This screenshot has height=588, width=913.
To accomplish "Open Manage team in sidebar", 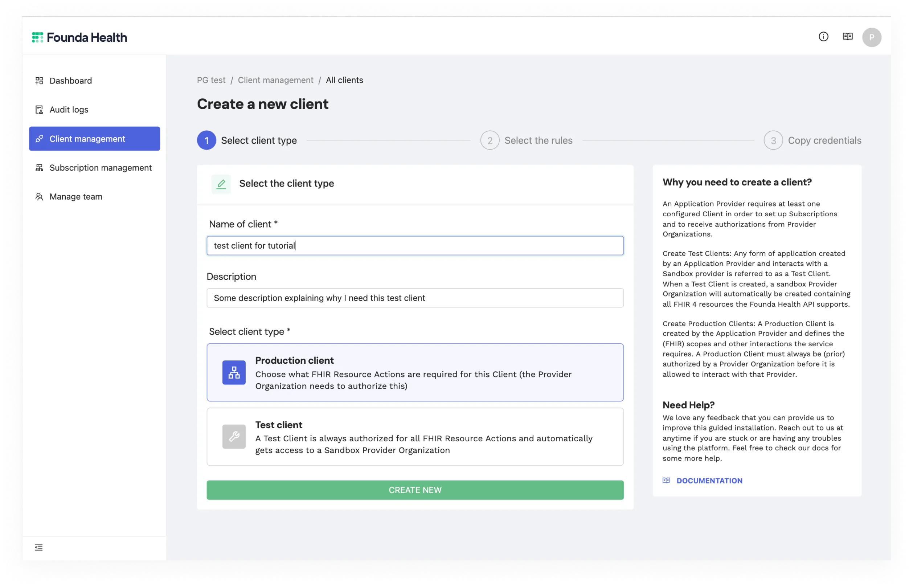I will pyautogui.click(x=94, y=197).
